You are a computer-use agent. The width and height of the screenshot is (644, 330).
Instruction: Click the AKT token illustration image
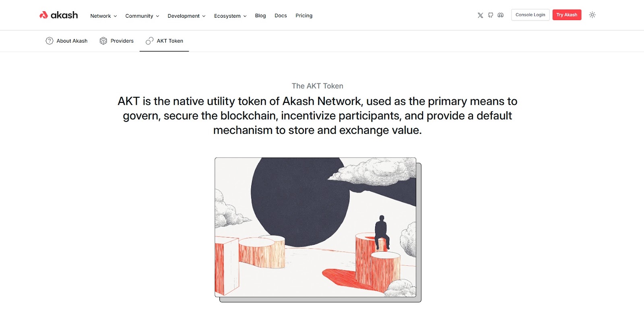click(x=318, y=230)
